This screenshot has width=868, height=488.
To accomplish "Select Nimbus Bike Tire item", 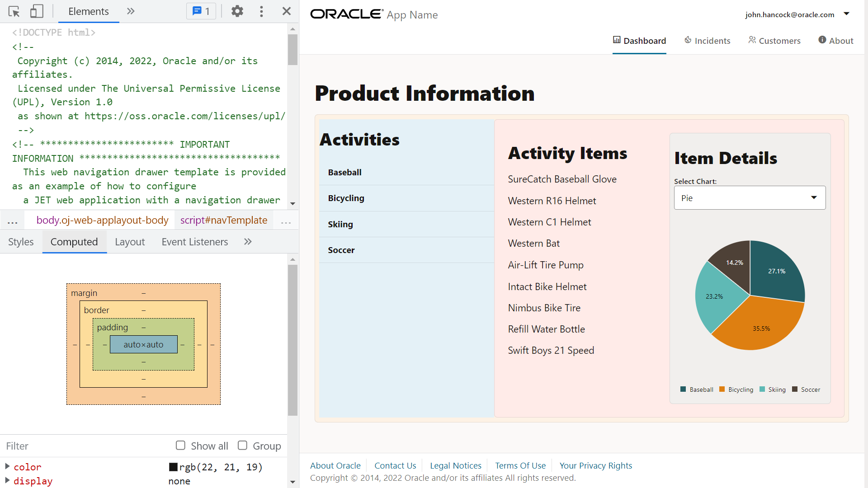I will coord(544,308).
